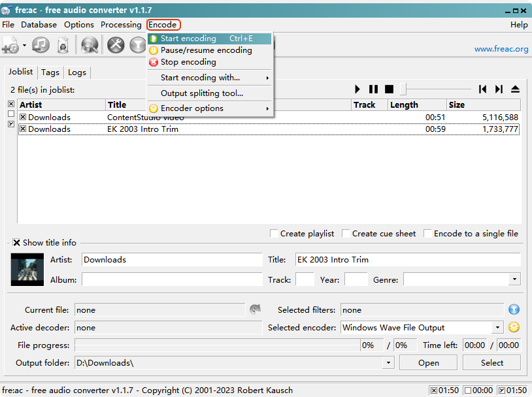
Task: Expand the Output folder dropdown
Action: tap(389, 363)
